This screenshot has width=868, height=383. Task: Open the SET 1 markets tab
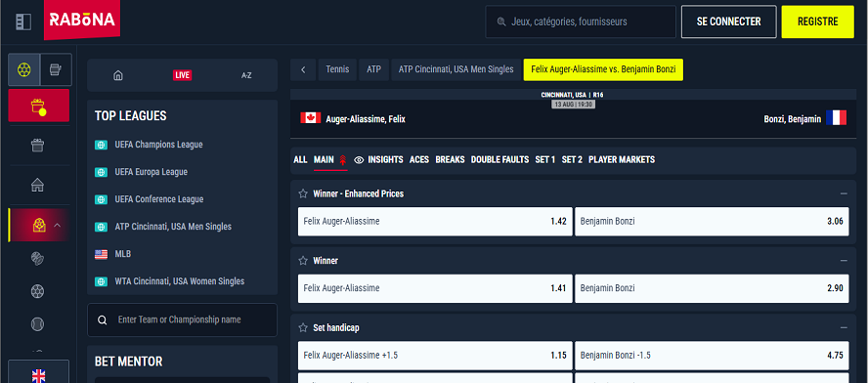[x=545, y=159]
